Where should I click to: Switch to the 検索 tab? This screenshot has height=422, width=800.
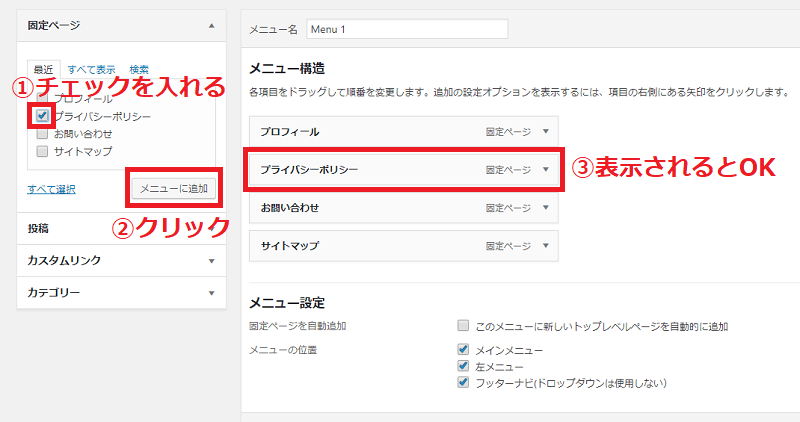click(x=139, y=69)
